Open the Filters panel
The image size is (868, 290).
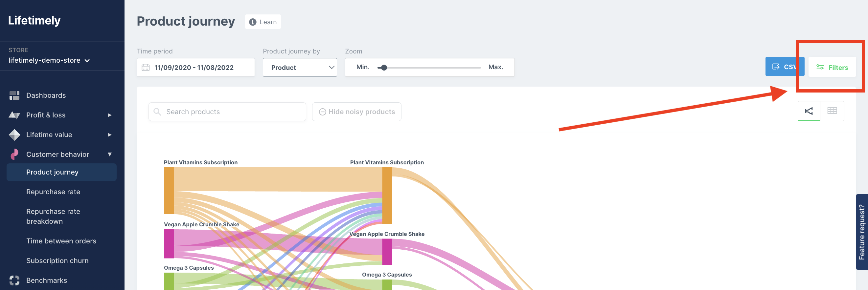[x=832, y=67]
